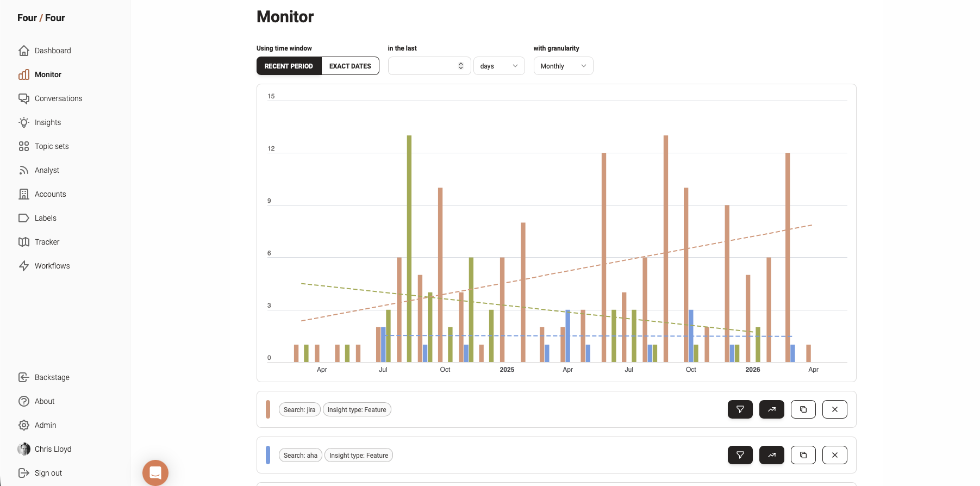The height and width of the screenshot is (486, 980).
Task: Open the Chris Lloyd profile
Action: 53,449
